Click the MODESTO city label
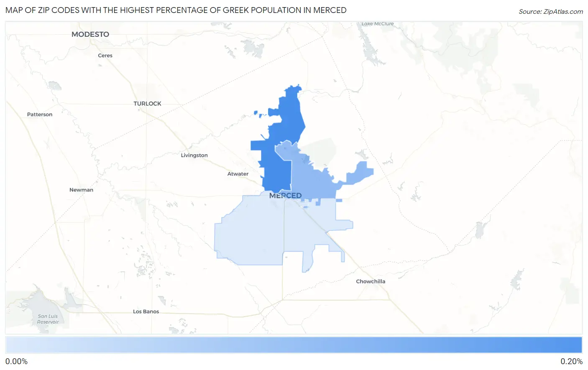Viewport: 588px width, 370px height. pyautogui.click(x=90, y=34)
